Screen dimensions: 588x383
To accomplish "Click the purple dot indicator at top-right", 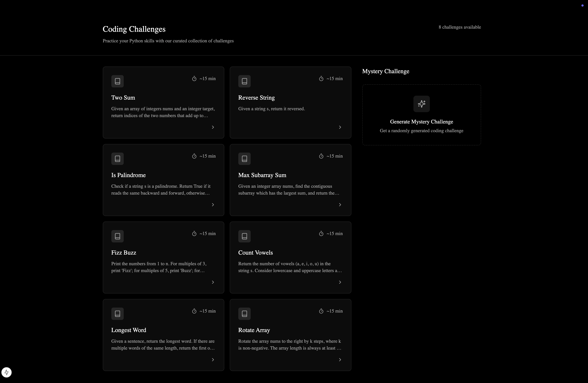I will [582, 5].
